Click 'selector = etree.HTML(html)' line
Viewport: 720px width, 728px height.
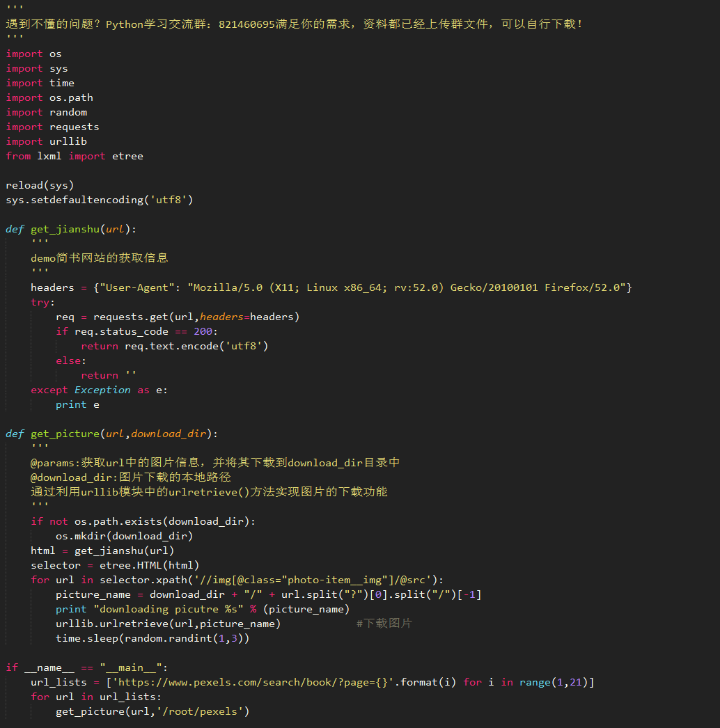[115, 566]
